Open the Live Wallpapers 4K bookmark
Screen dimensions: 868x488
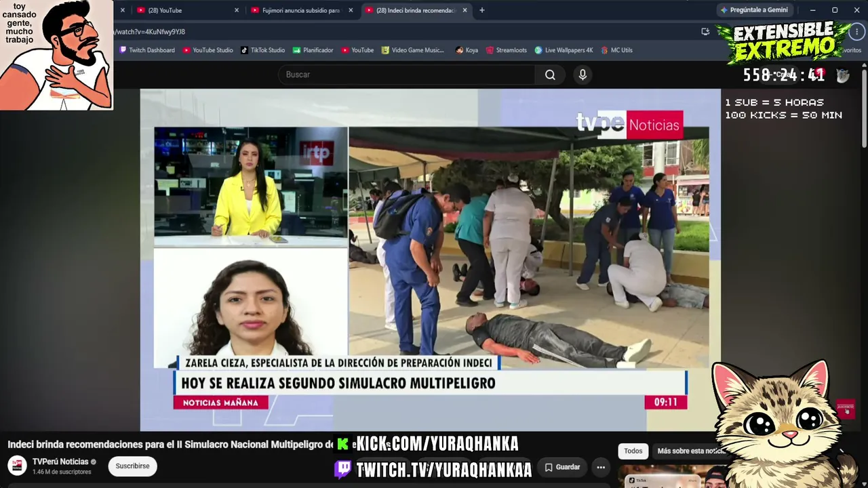tap(564, 50)
